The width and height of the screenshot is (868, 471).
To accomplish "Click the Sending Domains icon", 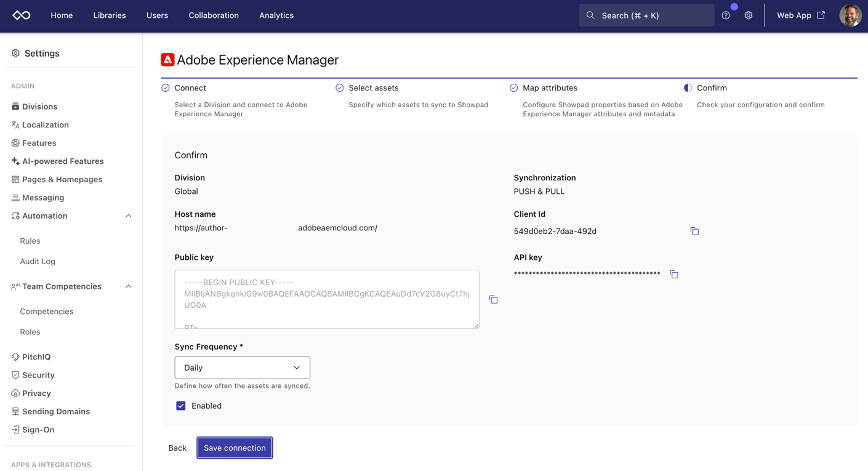I will pyautogui.click(x=15, y=411).
